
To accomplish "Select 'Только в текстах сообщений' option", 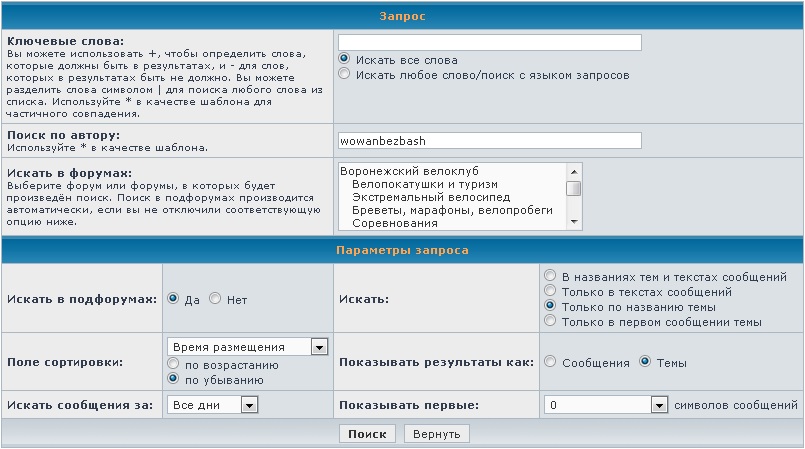I will [x=550, y=290].
